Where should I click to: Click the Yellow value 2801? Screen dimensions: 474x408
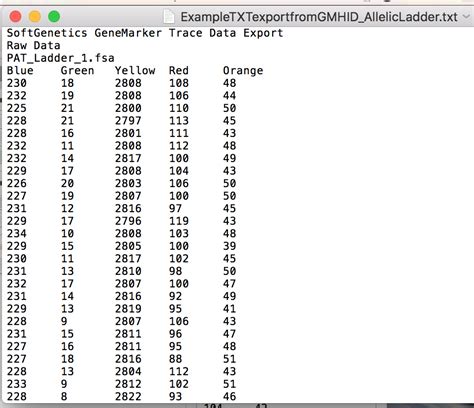pyautogui.click(x=128, y=133)
